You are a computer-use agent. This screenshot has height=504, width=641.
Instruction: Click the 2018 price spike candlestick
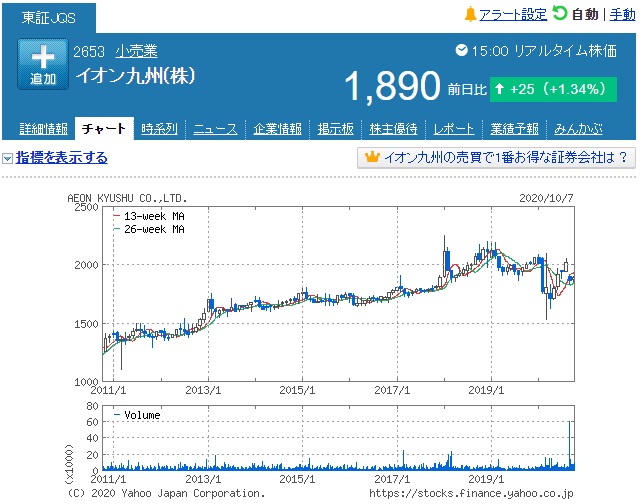(x=445, y=257)
